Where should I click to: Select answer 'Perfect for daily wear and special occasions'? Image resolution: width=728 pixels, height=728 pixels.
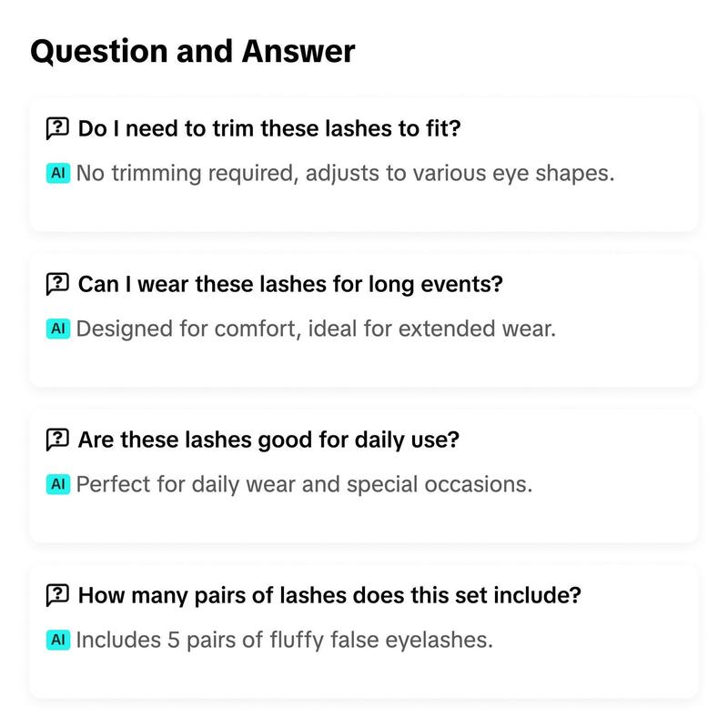click(304, 484)
